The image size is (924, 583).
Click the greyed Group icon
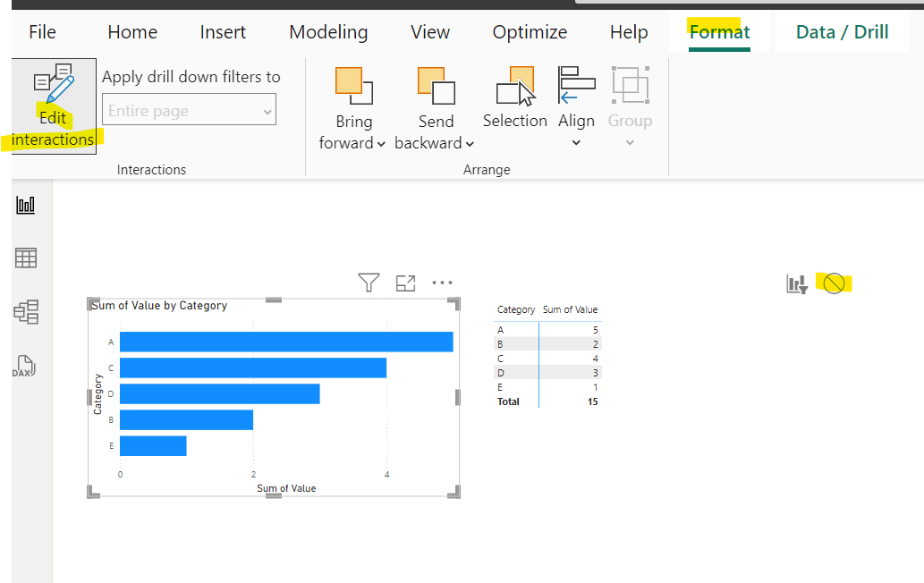point(630,85)
